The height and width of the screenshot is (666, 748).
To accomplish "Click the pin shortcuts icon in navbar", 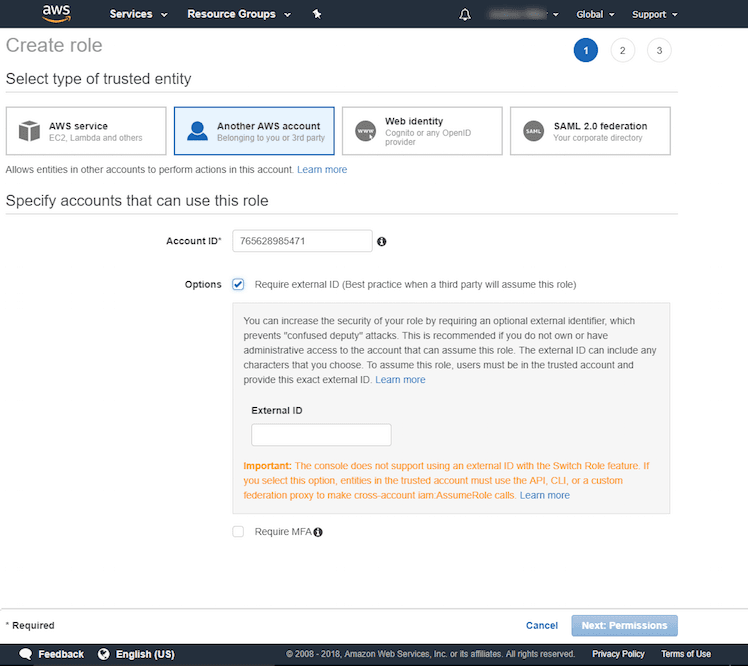I will (x=317, y=14).
